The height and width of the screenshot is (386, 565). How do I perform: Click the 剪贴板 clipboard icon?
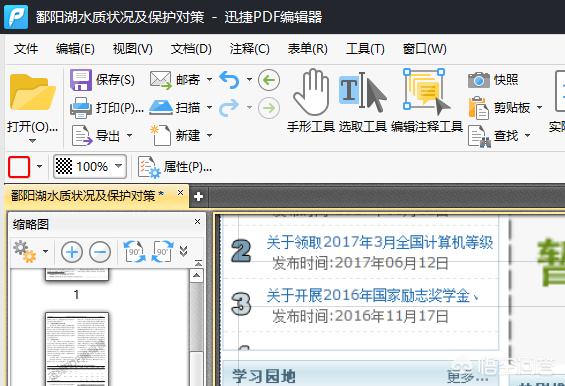point(479,107)
